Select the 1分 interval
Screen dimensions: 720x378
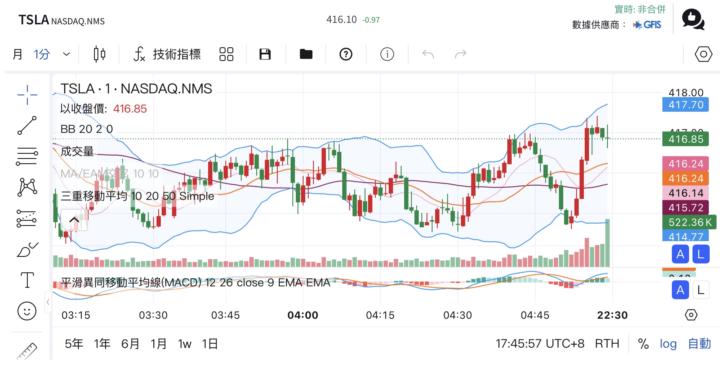pos(41,54)
